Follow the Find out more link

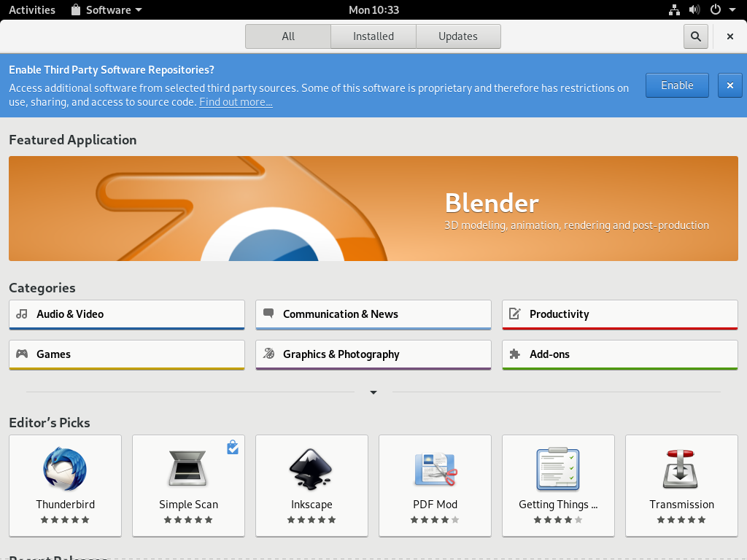click(x=236, y=102)
